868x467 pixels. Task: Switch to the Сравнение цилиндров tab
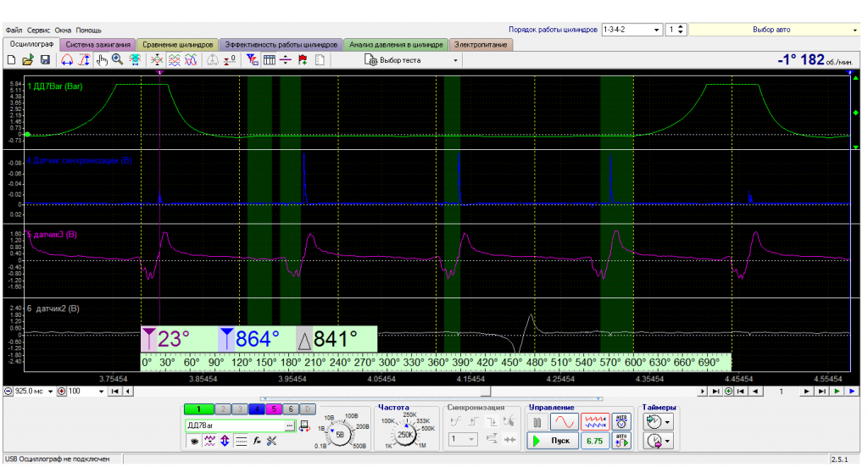[177, 44]
